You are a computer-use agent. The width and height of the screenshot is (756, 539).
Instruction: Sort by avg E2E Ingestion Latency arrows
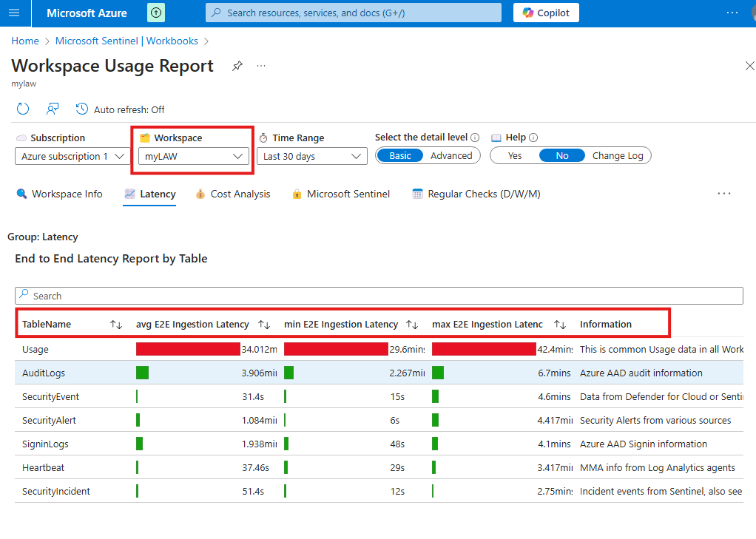264,325
